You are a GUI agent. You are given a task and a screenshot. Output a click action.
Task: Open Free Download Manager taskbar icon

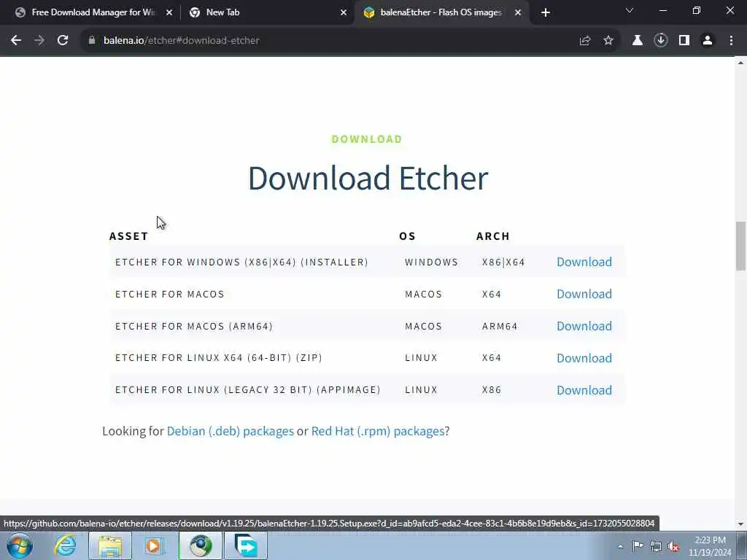click(x=246, y=545)
